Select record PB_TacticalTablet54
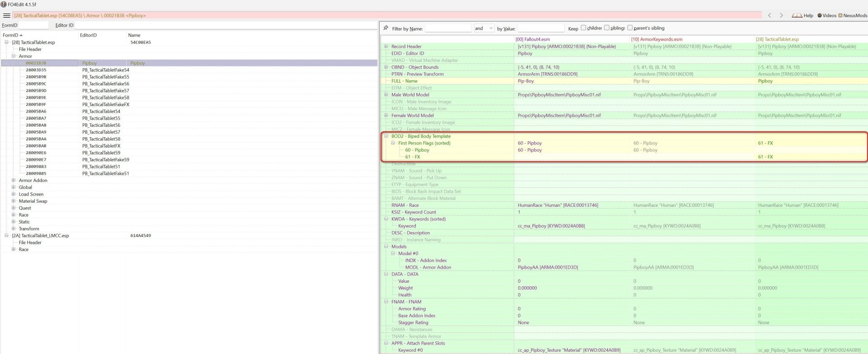The height and width of the screenshot is (354, 868). [x=101, y=112]
